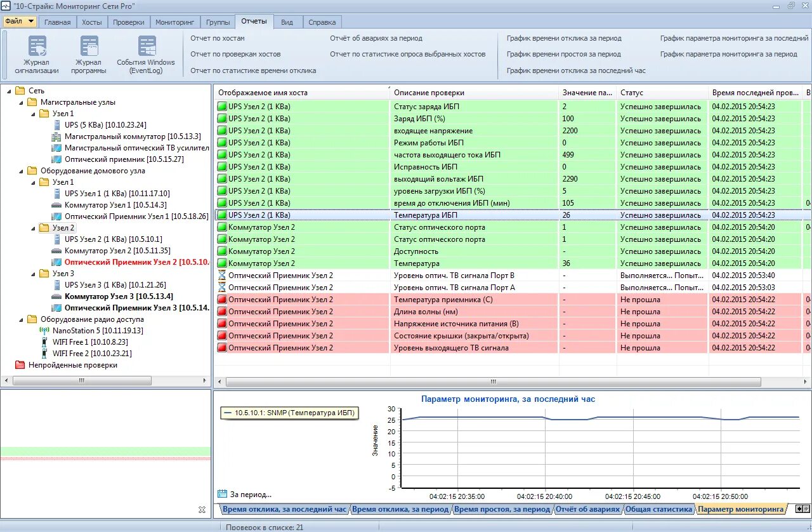This screenshot has height=532, width=812.
Task: Switch to the Группы ribbon tab
Action: coord(218,22)
